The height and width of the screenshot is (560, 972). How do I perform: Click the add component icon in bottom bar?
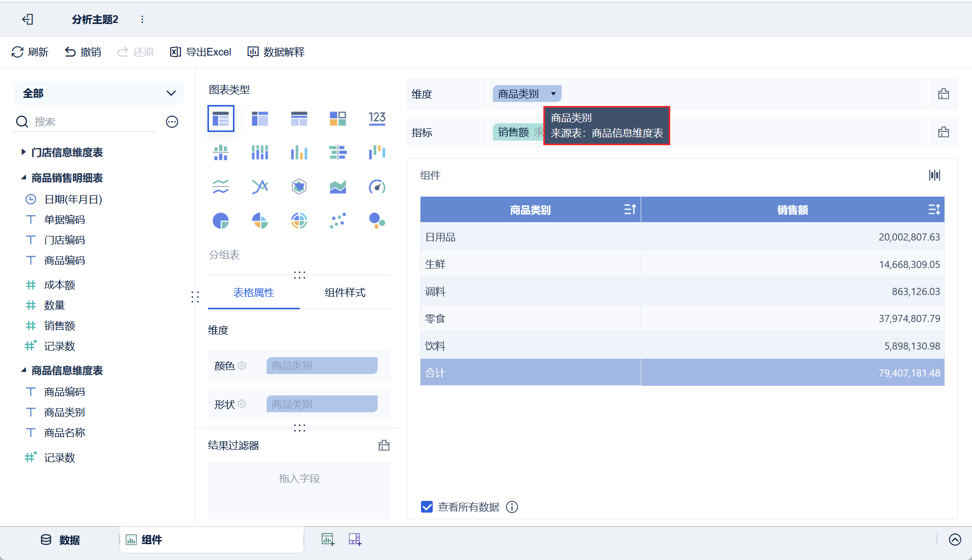[x=328, y=539]
